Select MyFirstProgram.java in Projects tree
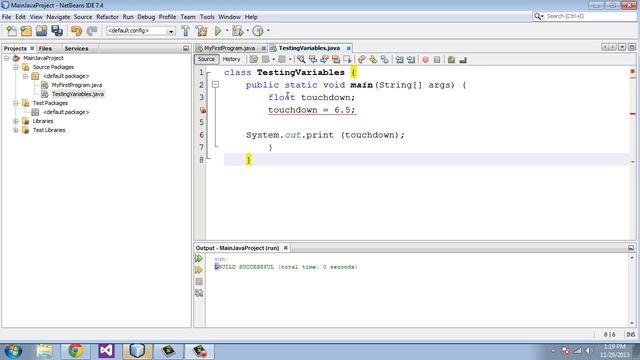Screen dimensions: 640x360 [x=77, y=85]
